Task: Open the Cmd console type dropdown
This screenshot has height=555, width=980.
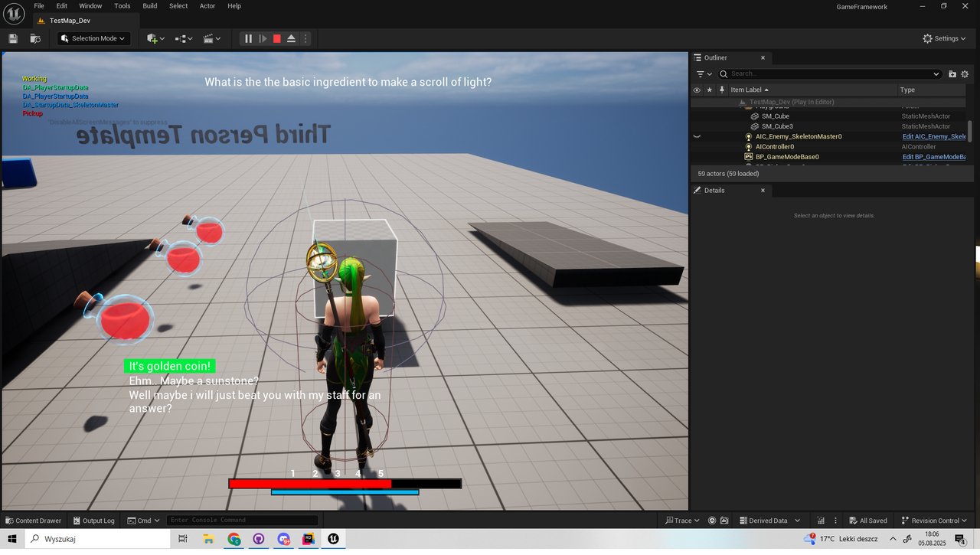Action: 143,521
